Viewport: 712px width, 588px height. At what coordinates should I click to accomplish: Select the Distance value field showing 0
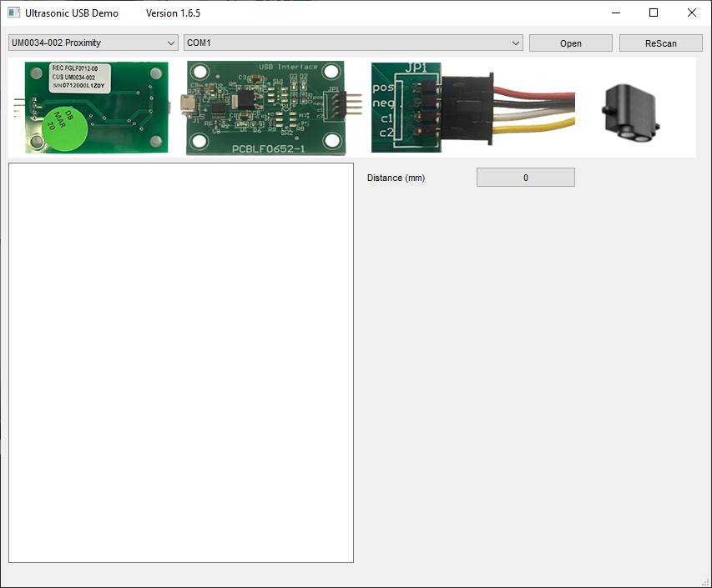(525, 178)
